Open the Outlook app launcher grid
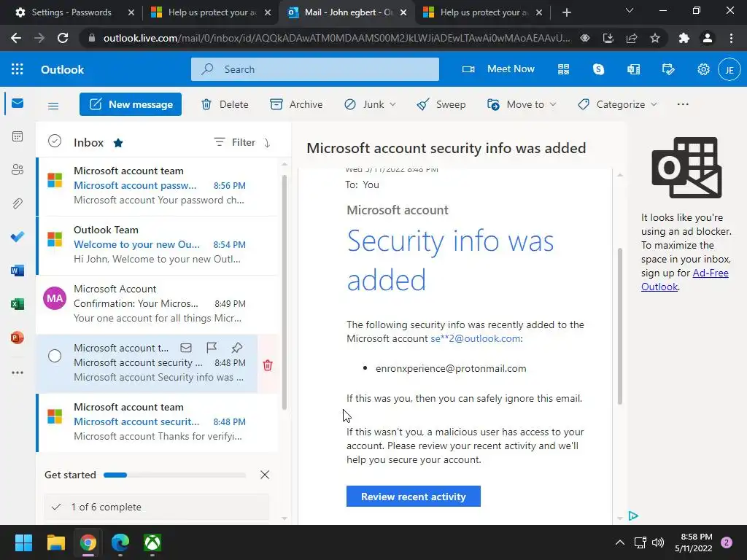The width and height of the screenshot is (747, 560). coord(18,69)
